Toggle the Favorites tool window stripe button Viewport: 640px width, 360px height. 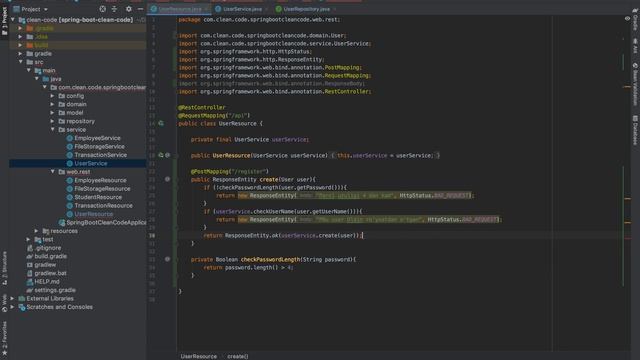tap(4, 338)
